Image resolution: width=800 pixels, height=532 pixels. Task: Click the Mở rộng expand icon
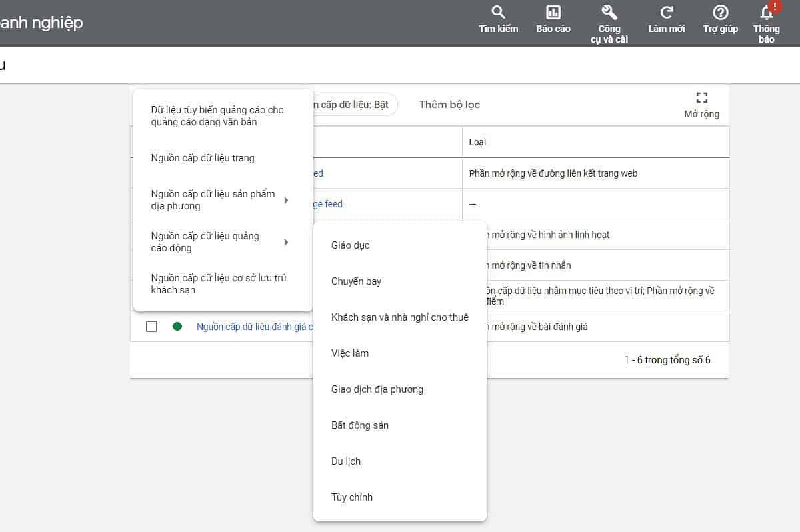(701, 98)
